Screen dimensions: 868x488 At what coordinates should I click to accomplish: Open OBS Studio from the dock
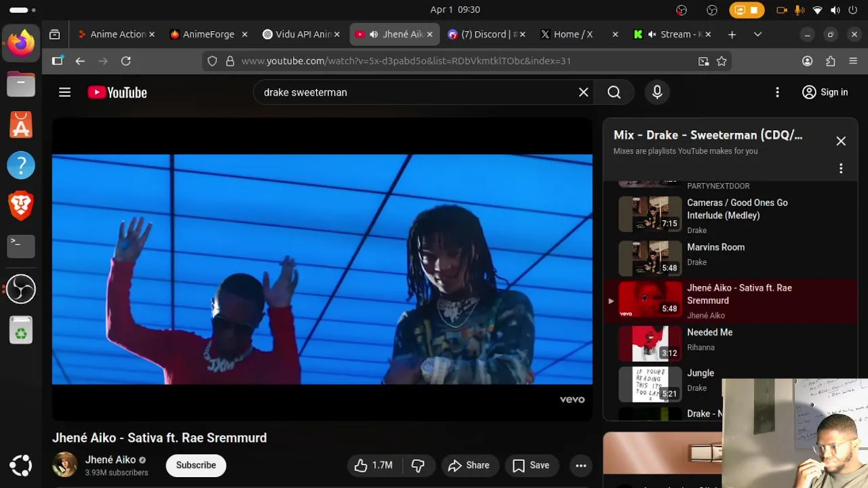(21, 289)
